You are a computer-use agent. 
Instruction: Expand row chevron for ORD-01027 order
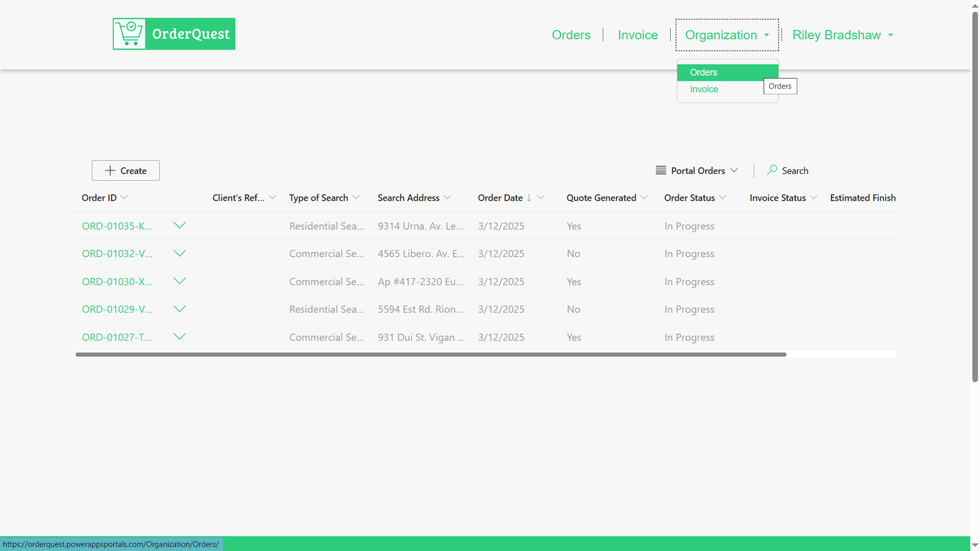179,337
